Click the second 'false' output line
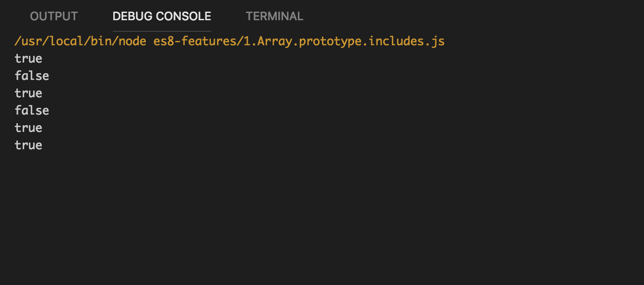The height and width of the screenshot is (285, 644). (x=31, y=110)
